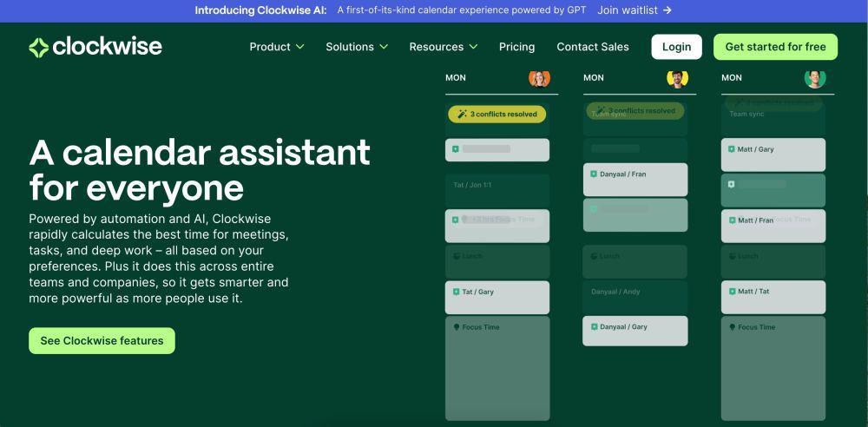Image resolution: width=868 pixels, height=427 pixels.
Task: Click the Matt / Tat meeting icon
Action: (731, 292)
